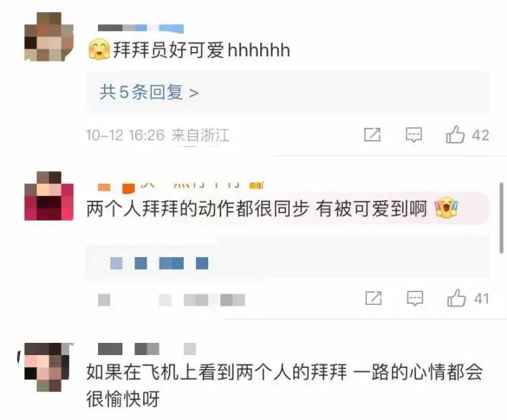This screenshot has width=507, height=420.
Task: Open the first commenter's username
Action: pyautogui.click(x=141, y=28)
